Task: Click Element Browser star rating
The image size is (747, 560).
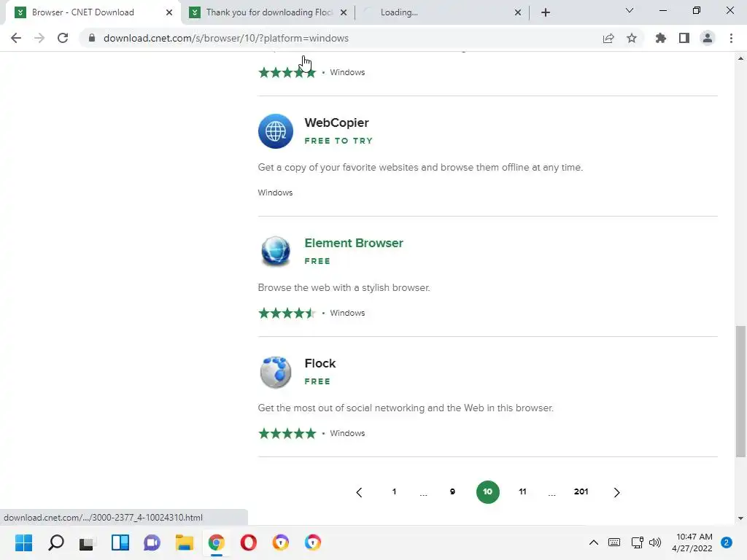Action: coord(287,313)
